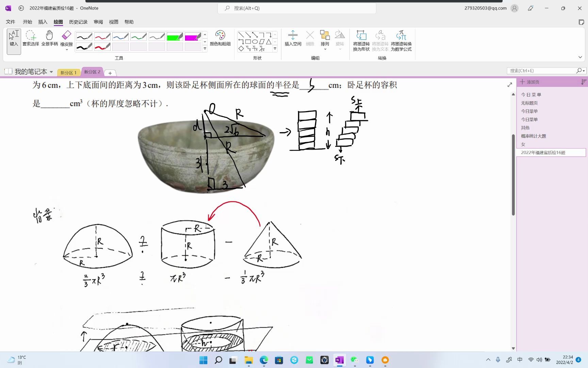Select the ellipse shape
This screenshot has height=368, width=588.
pos(255,42)
